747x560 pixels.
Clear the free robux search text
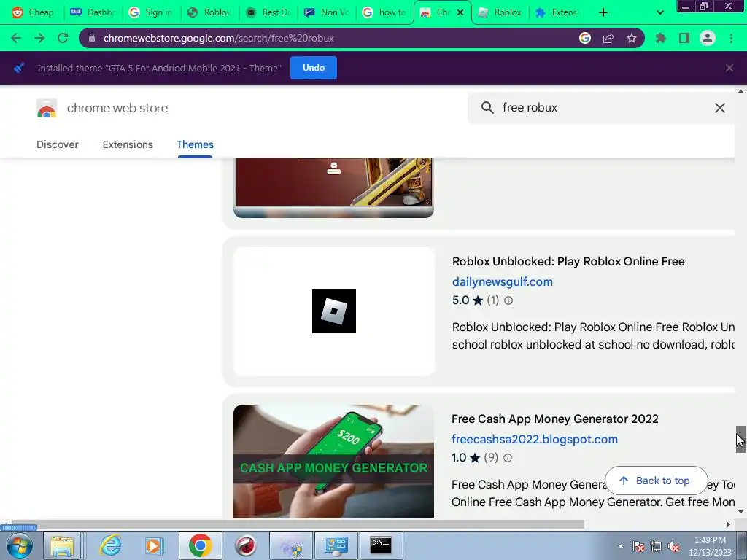(x=720, y=108)
